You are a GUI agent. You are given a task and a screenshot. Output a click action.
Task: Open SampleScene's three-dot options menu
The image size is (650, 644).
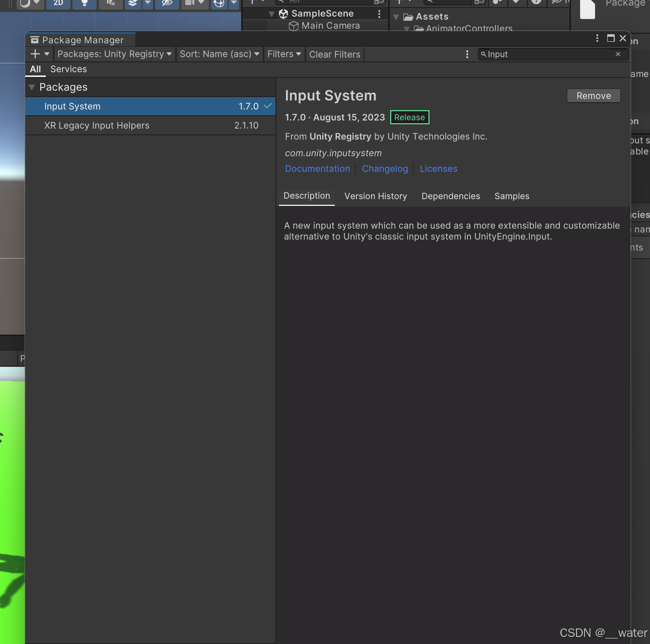click(x=379, y=14)
